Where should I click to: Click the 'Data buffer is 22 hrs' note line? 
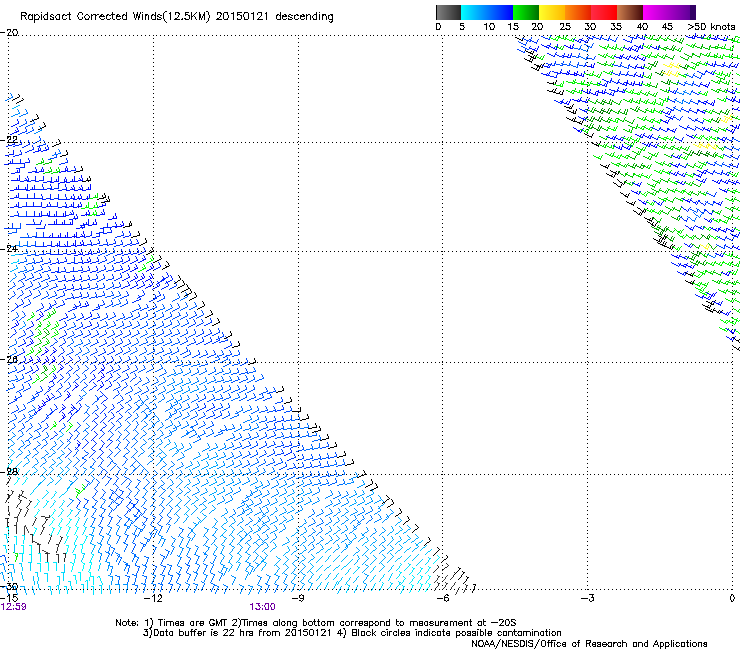pos(352,633)
